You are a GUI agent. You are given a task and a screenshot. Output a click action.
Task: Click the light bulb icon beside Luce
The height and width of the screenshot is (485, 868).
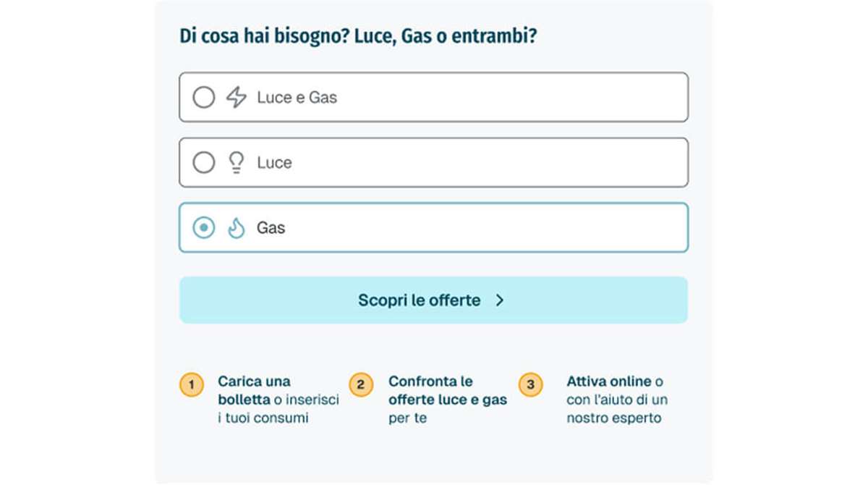click(237, 162)
